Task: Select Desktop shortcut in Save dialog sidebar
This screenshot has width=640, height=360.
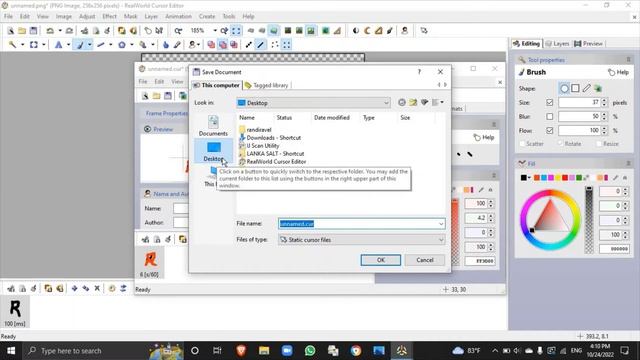Action: tap(213, 151)
